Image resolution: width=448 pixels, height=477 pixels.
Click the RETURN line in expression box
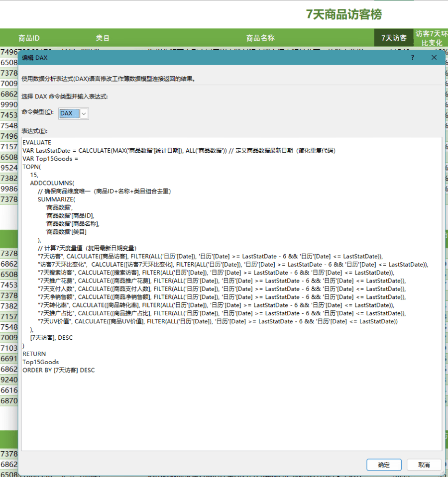tap(34, 354)
